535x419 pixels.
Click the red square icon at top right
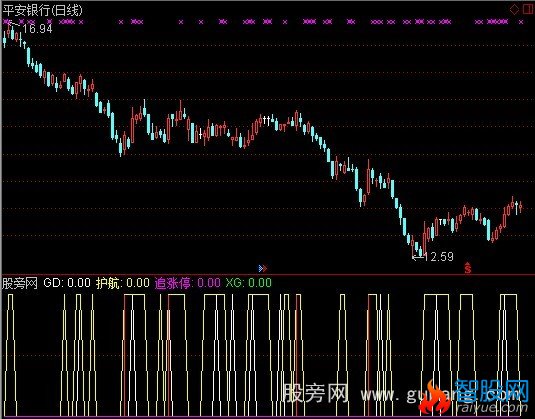527,9
